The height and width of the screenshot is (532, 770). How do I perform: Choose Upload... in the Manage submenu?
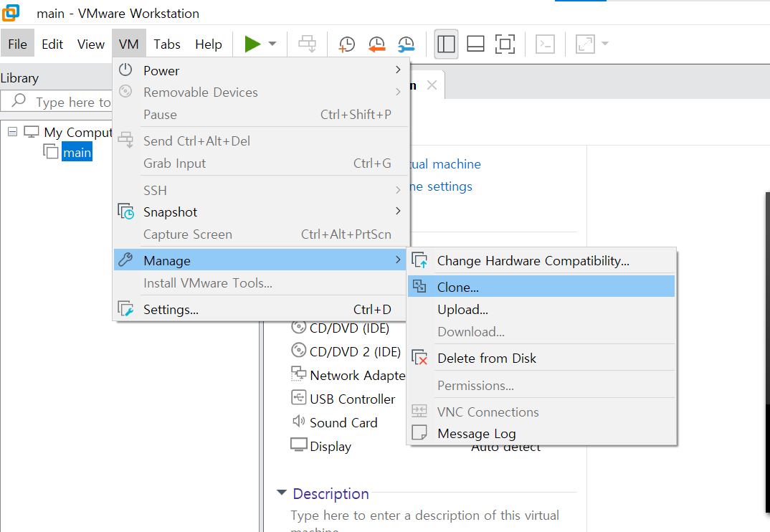(x=541, y=310)
